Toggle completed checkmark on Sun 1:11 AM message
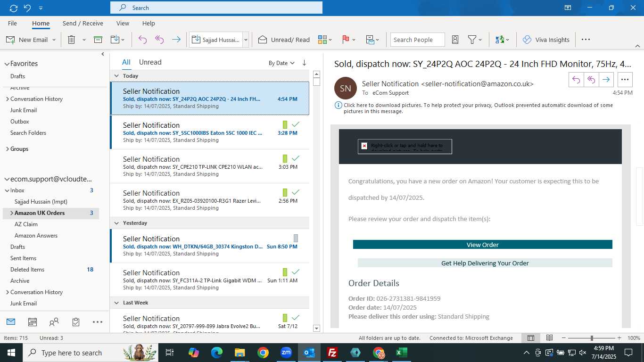The width and height of the screenshot is (644, 362). click(296, 272)
